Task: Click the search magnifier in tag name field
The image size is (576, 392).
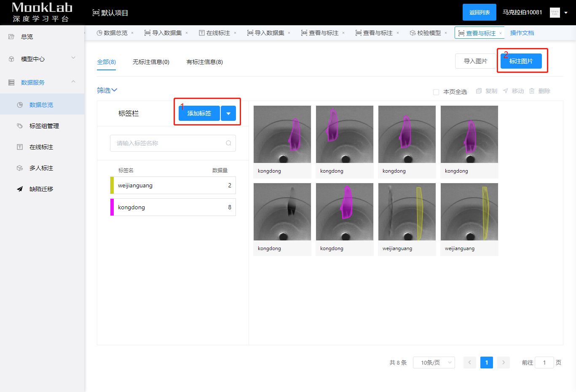Action: point(228,143)
